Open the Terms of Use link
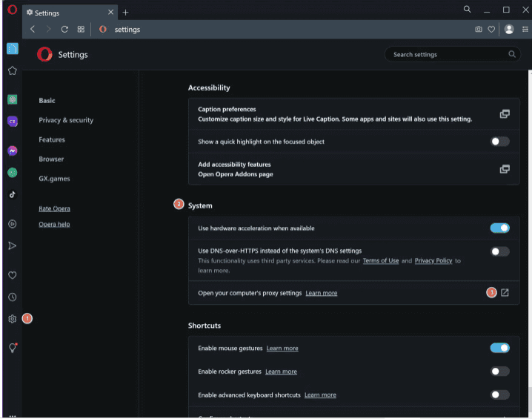 [381, 261]
